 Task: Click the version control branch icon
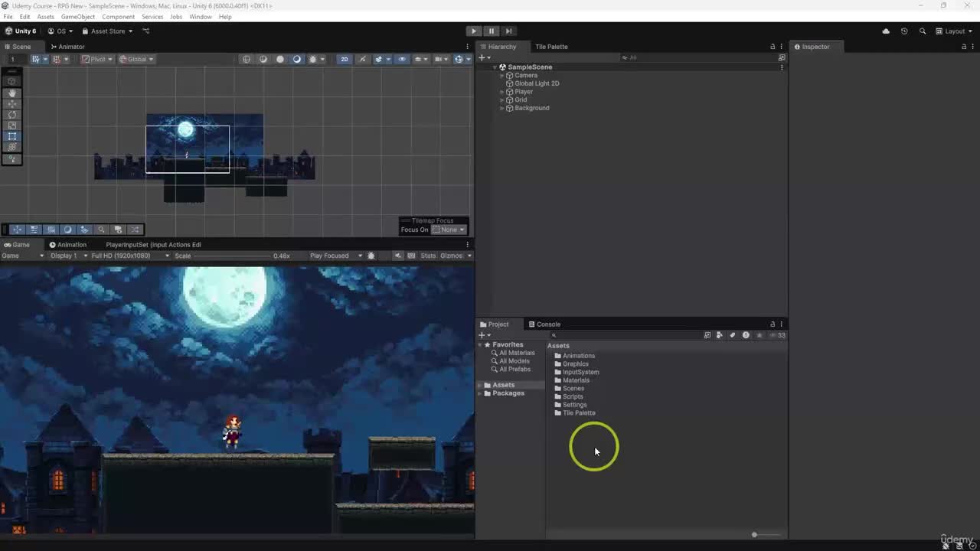(146, 31)
